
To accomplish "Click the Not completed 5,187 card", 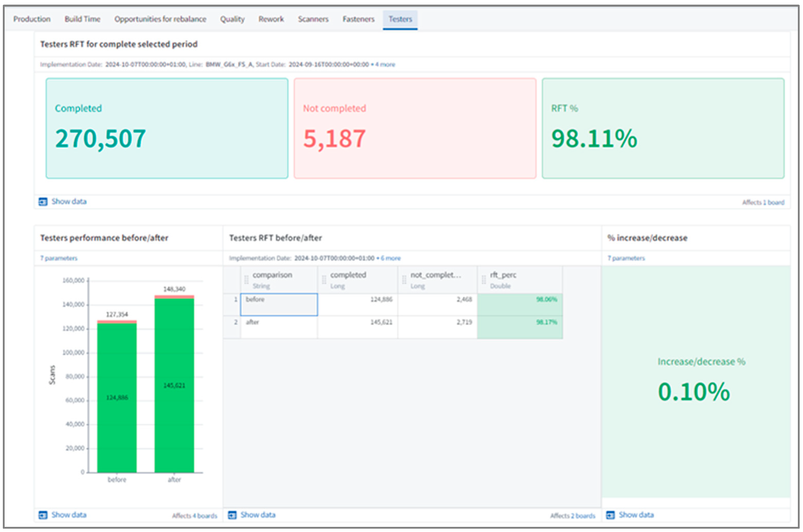I will (x=415, y=128).
